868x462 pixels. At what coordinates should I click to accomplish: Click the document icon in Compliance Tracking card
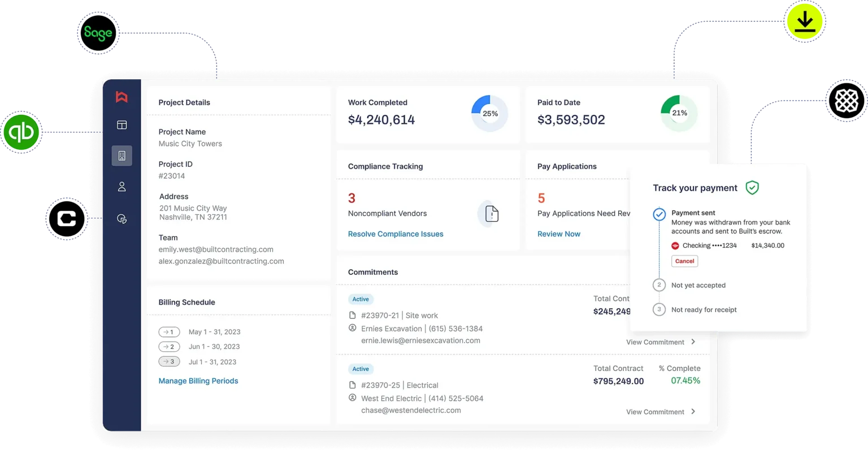tap(489, 214)
